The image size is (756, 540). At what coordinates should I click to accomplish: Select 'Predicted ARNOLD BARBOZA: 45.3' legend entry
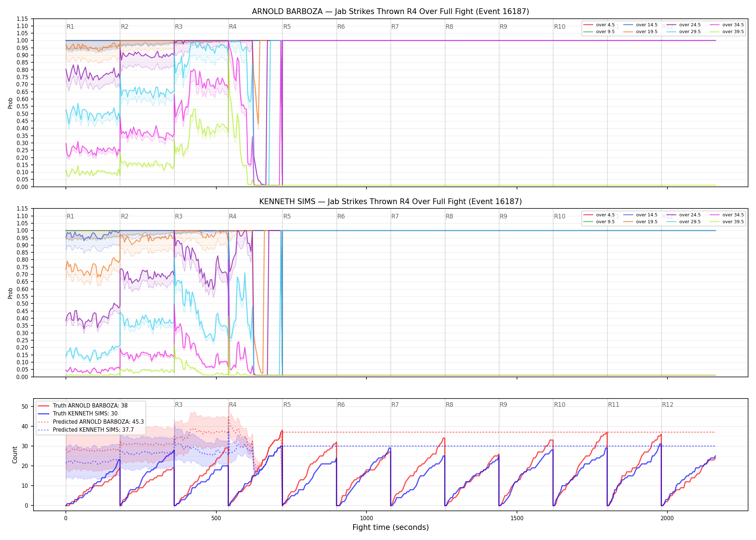[x=91, y=422]
